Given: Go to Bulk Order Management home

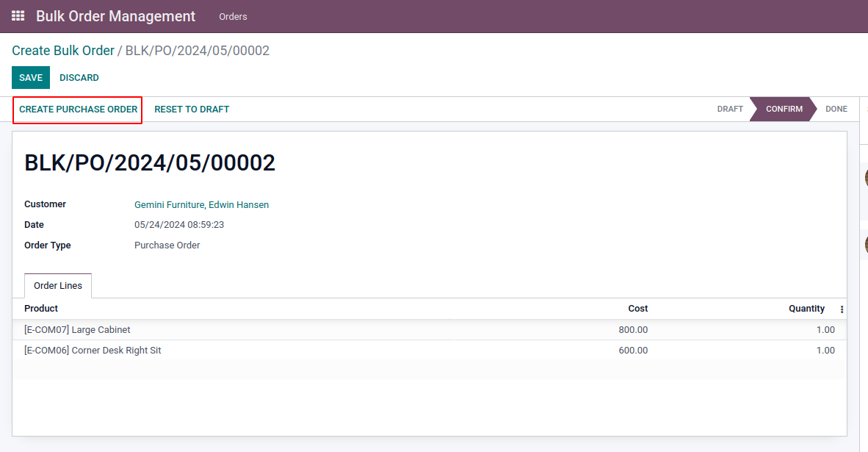Looking at the screenshot, I should tap(116, 16).
